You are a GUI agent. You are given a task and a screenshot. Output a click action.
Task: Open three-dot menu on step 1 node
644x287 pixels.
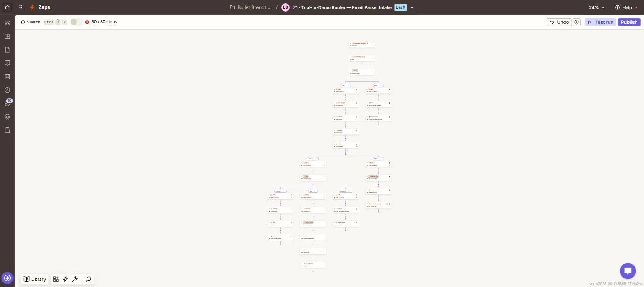pyautogui.click(x=373, y=43)
